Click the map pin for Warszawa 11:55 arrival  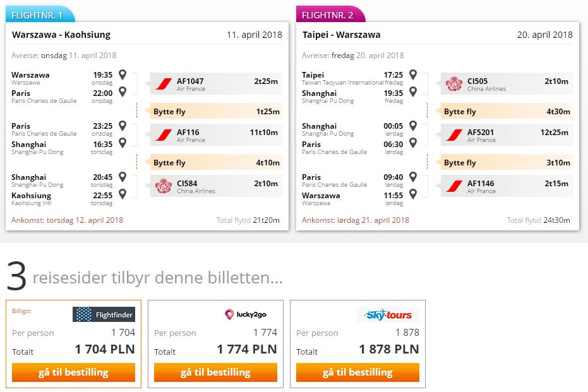[x=413, y=194]
